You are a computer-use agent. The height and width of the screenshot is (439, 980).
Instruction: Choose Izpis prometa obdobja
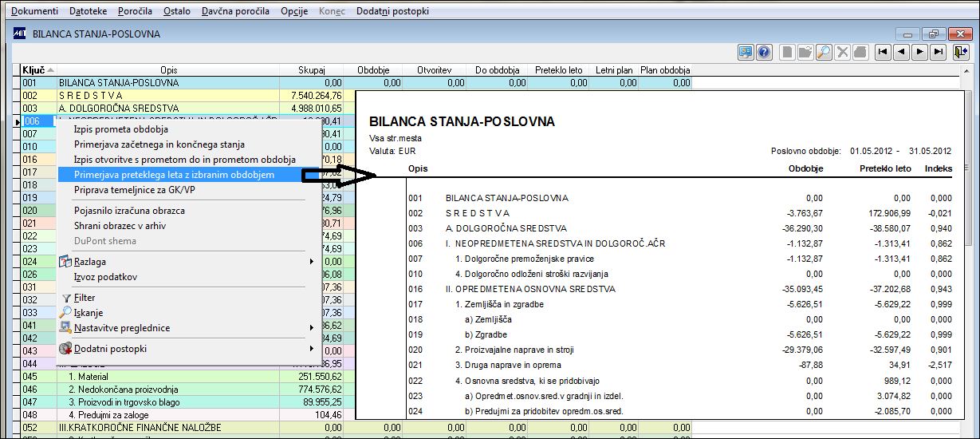120,129
